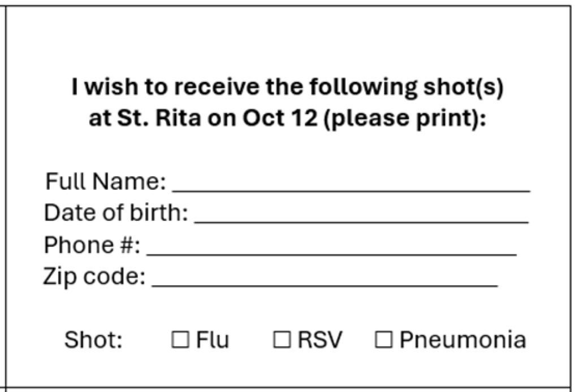Image resolution: width=579 pixels, height=392 pixels.
Task: Click the 'Pneumonia' text label
Action: 463,339
